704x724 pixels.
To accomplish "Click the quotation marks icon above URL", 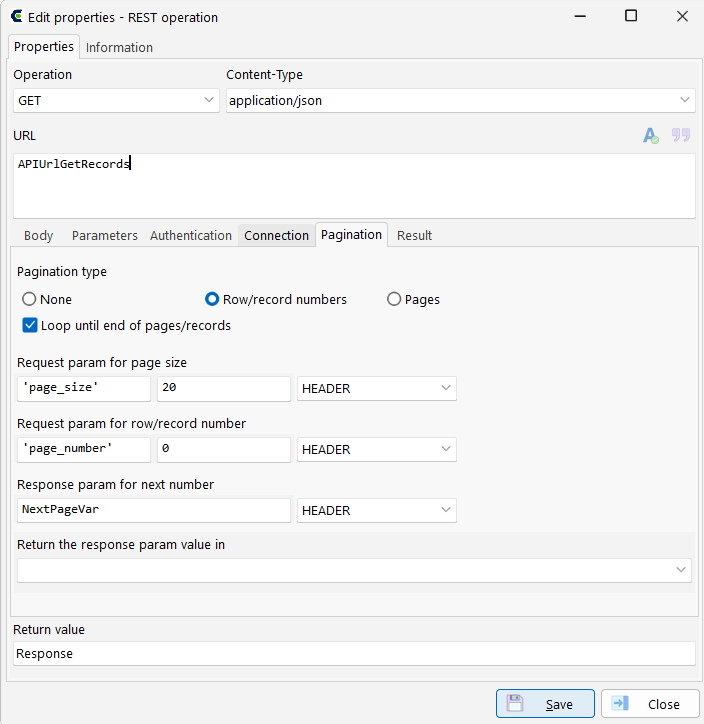I will (x=680, y=135).
